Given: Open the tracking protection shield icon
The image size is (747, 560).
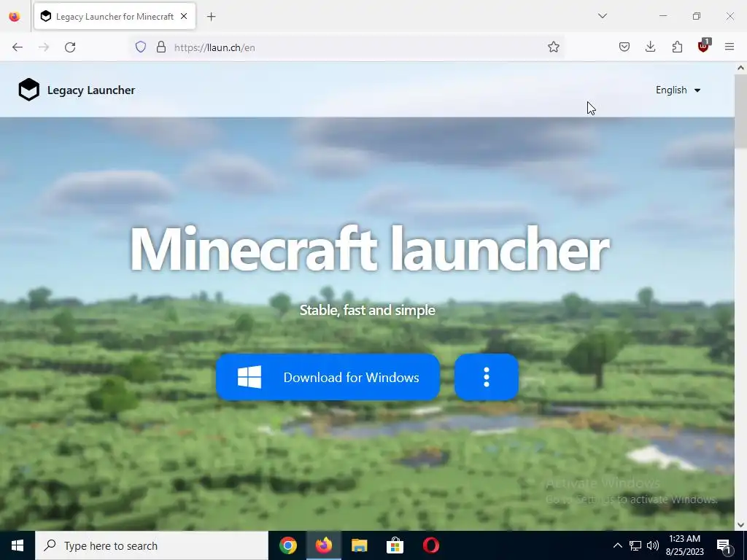Looking at the screenshot, I should (141, 47).
